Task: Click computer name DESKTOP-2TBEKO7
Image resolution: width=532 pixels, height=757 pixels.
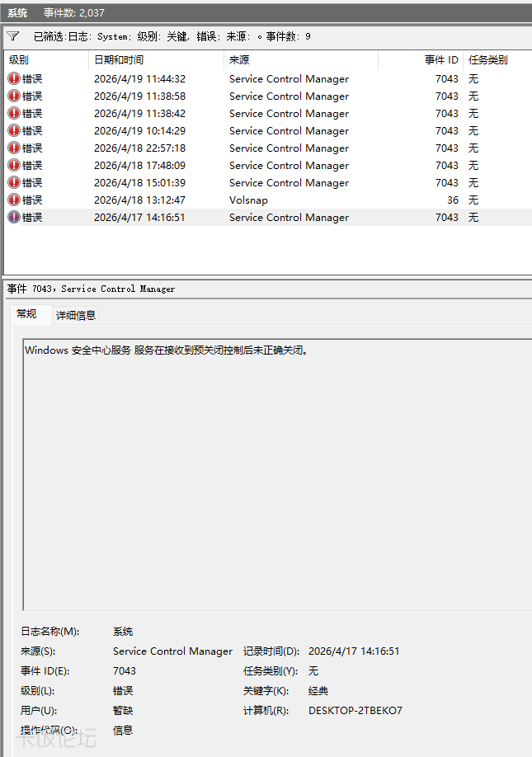Action: coord(355,711)
